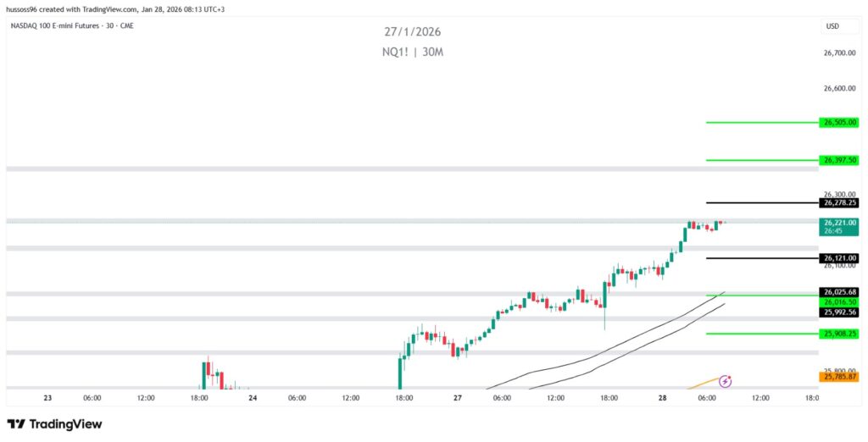Click the black 26,278.25 price label
This screenshot has width=868, height=442.
coord(838,203)
